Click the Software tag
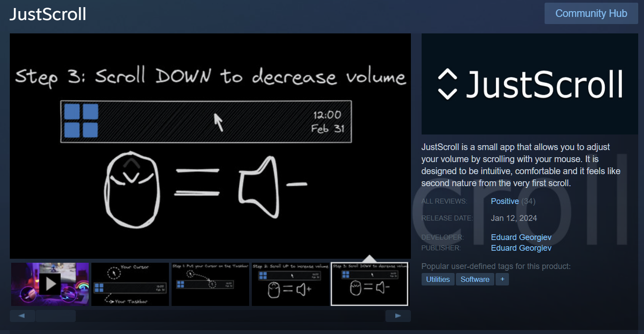The width and height of the screenshot is (644, 334). (x=475, y=279)
